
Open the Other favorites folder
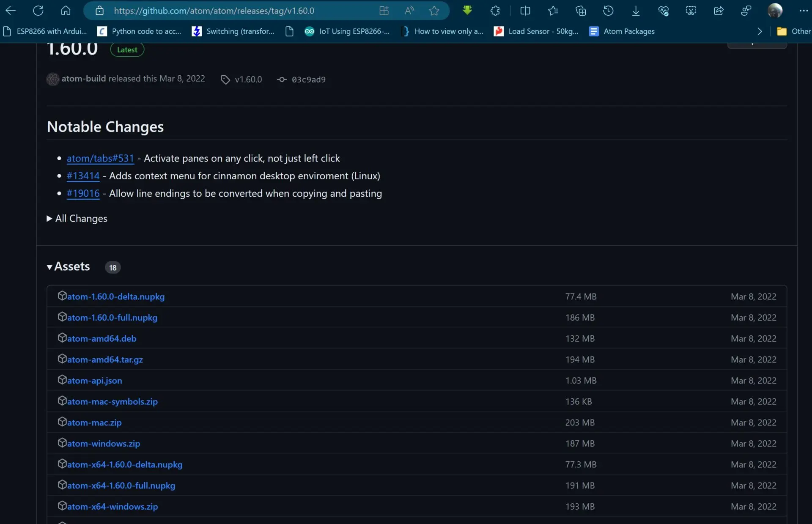coord(794,31)
